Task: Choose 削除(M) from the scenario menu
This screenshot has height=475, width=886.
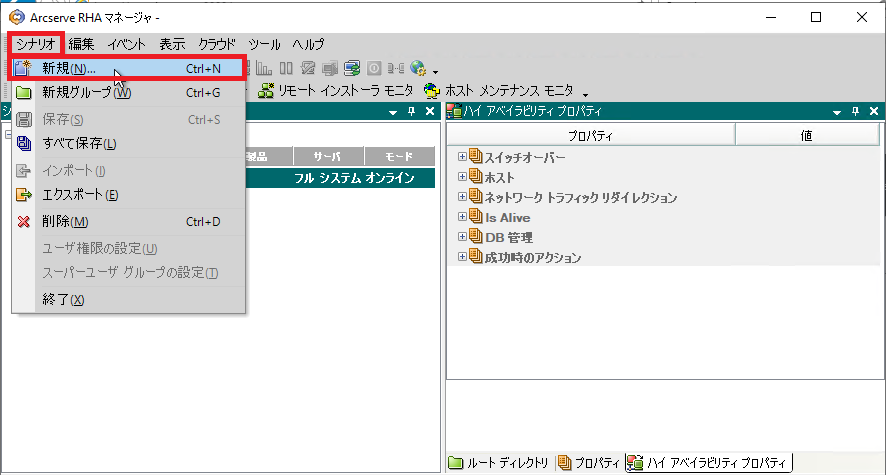Action: tap(129, 221)
